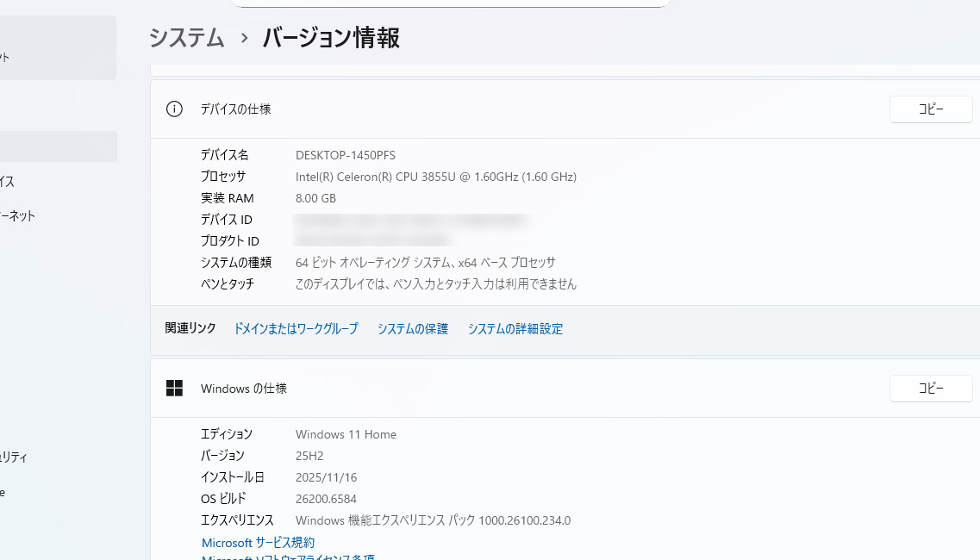Copy the device specifications with the コピー button
This screenshot has width=980, height=560.
point(931,109)
